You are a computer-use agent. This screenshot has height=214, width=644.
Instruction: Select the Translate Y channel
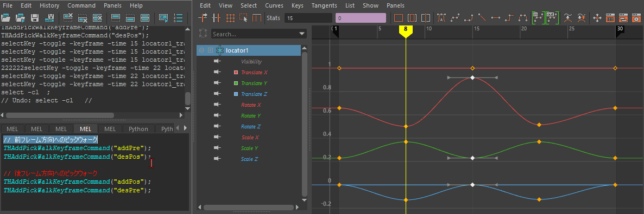(254, 83)
